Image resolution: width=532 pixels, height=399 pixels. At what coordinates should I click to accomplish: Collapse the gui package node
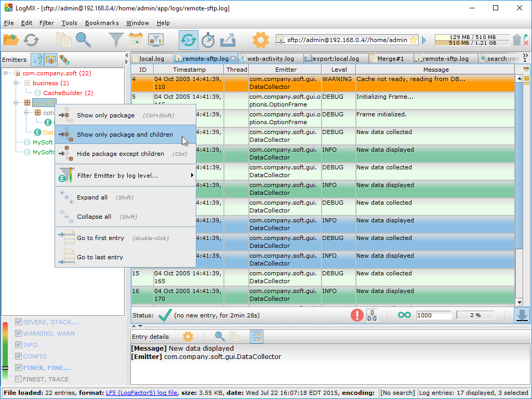click(x=16, y=102)
